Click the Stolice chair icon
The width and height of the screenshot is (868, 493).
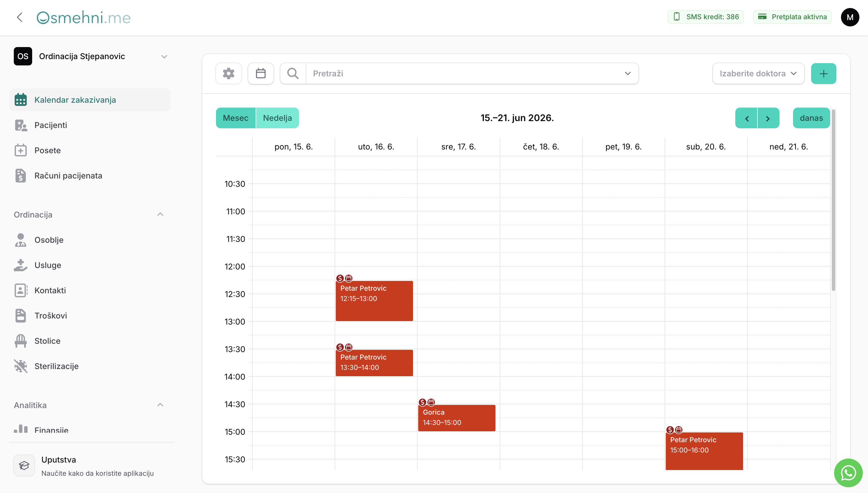tap(21, 341)
